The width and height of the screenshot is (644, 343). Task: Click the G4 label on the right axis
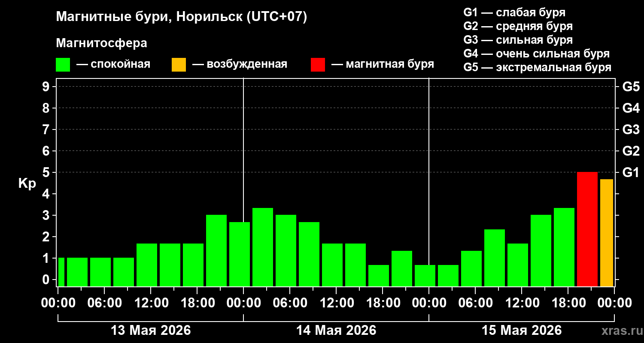coord(631,108)
